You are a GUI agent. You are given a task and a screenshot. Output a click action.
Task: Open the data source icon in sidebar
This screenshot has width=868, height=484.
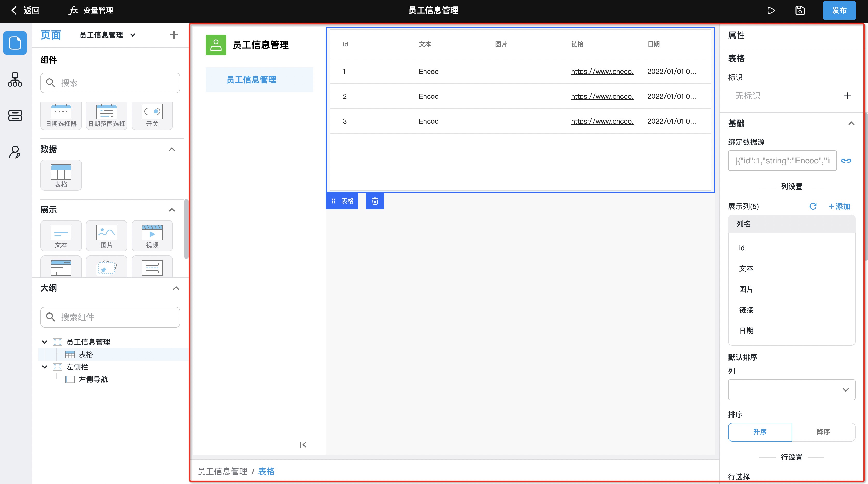(x=15, y=116)
